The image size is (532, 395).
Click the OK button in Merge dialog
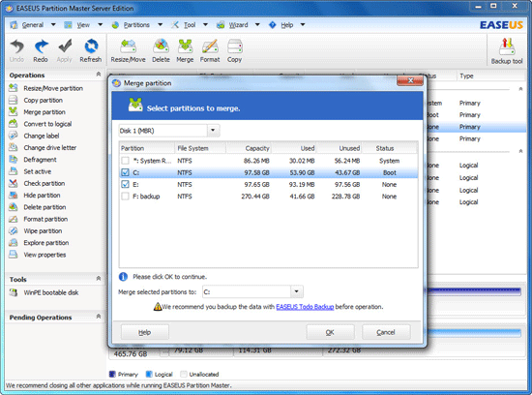330,332
